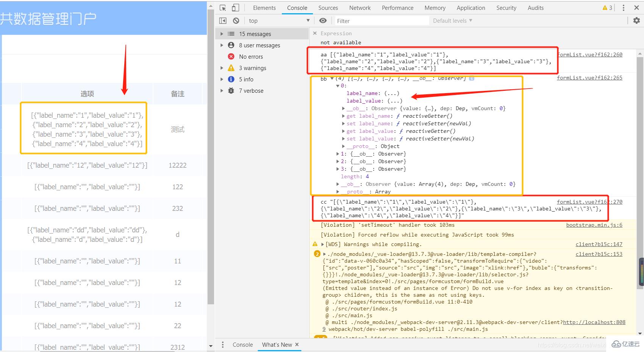Switch to the Memory tab
Viewport: 644px width, 352px height.
(x=435, y=8)
